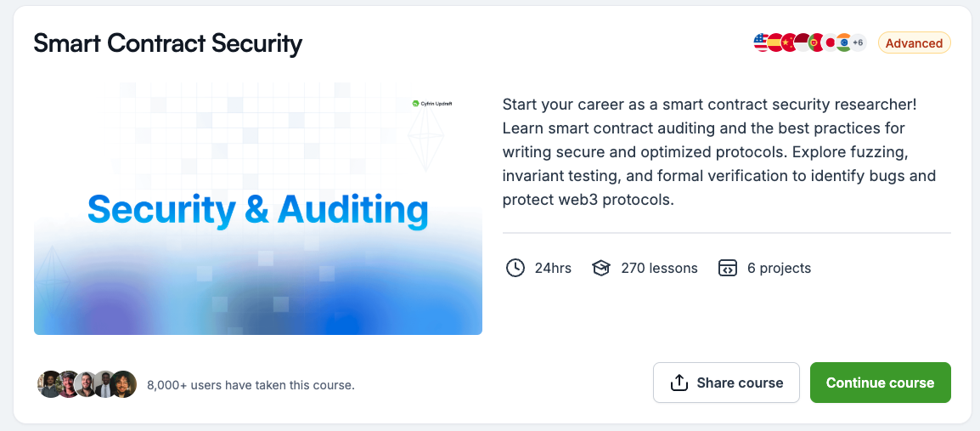Click the share arrow icon
The height and width of the screenshot is (431, 980).
679,383
